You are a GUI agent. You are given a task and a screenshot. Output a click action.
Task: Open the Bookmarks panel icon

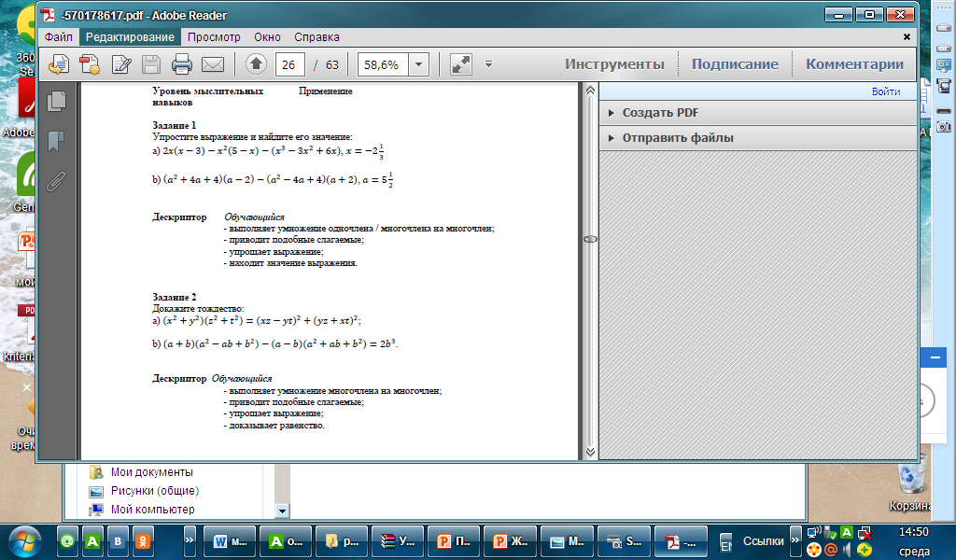pyautogui.click(x=56, y=141)
